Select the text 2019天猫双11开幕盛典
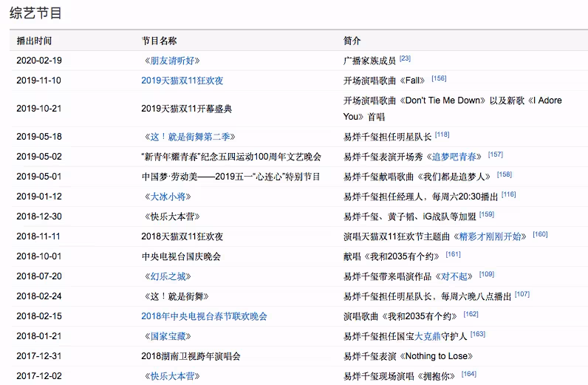Viewport: 588px width, 385px height. coord(187,109)
